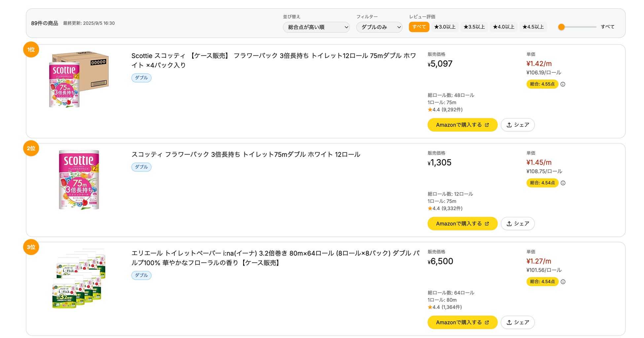The width and height of the screenshot is (644, 338).
Task: Select the ★3.5以上 review filter
Action: point(474,27)
